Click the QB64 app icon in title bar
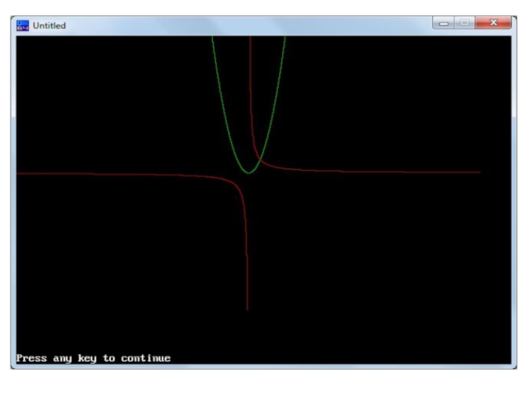 coord(23,25)
